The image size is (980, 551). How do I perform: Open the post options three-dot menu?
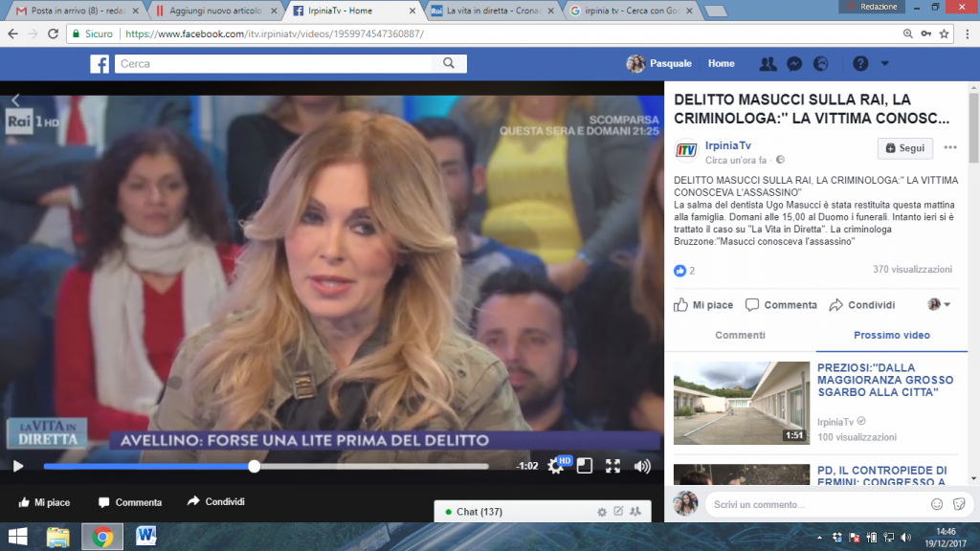(x=950, y=148)
